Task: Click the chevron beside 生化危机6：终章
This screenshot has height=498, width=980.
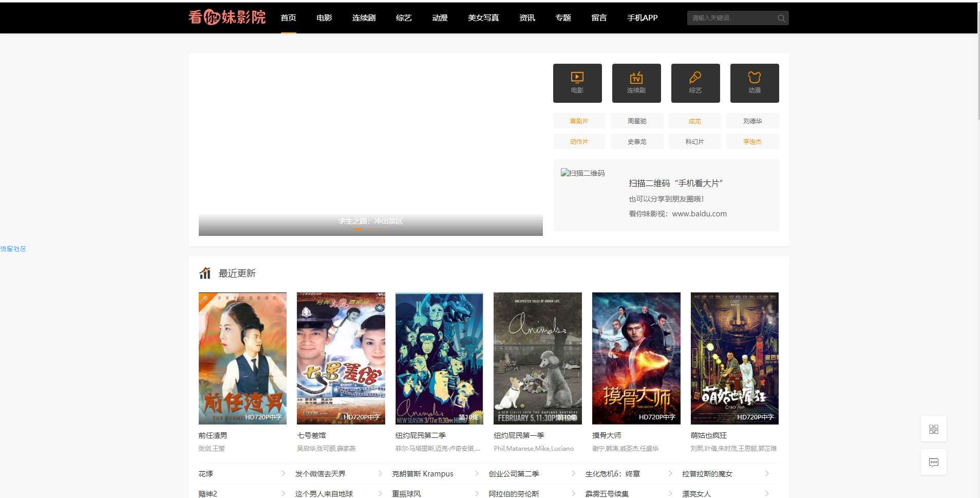Action: (x=670, y=473)
